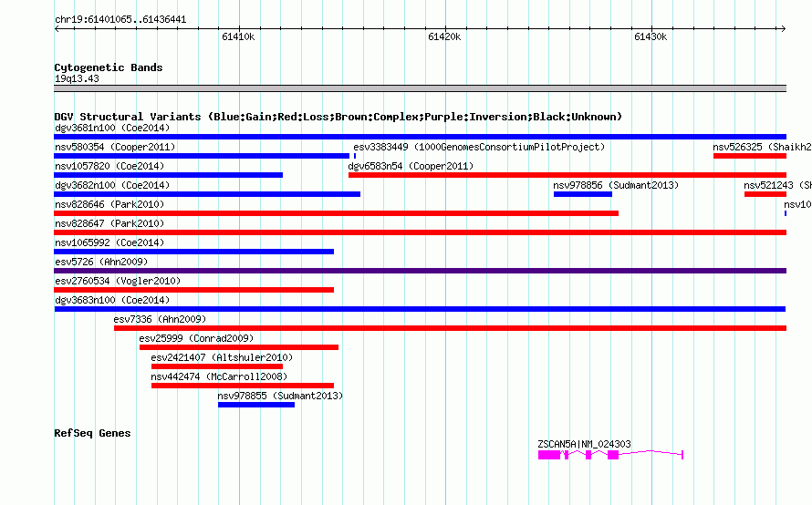Open the esv25999 (Conrad2009) label

[x=196, y=338]
